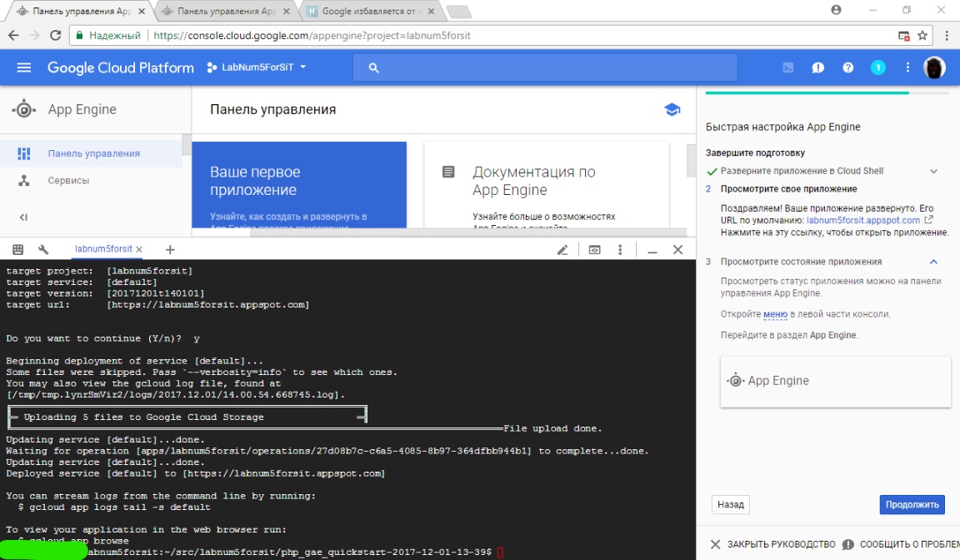Click the tutorial progress bar
960x560 pixels.
pyautogui.click(x=827, y=93)
